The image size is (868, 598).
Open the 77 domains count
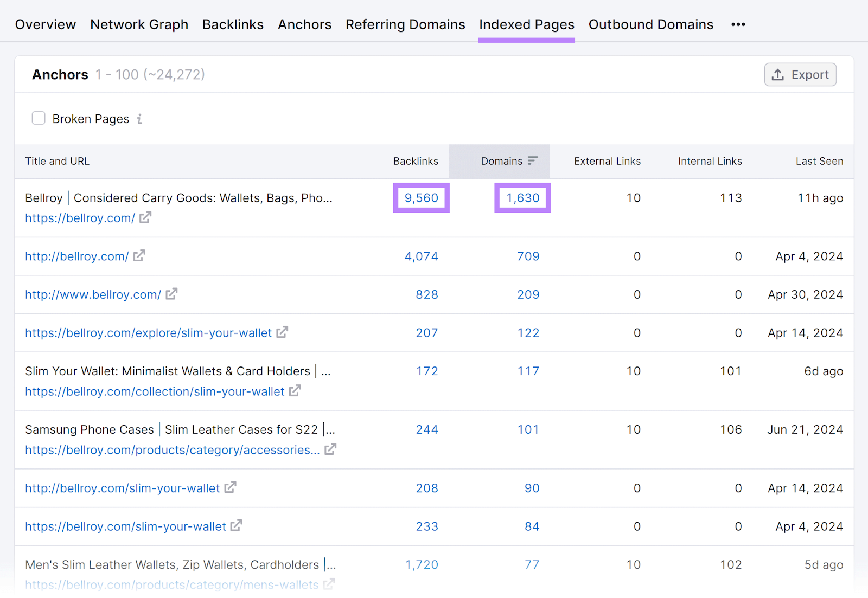(532, 564)
